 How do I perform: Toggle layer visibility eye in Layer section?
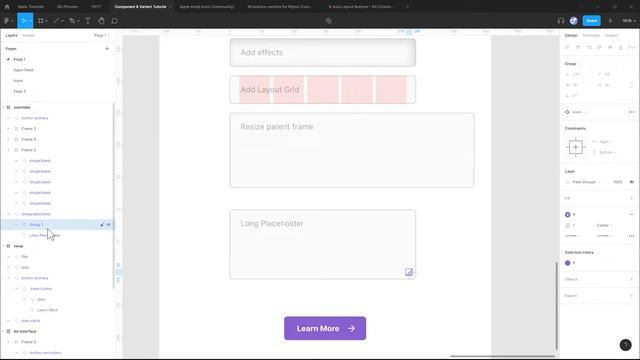[x=631, y=182]
